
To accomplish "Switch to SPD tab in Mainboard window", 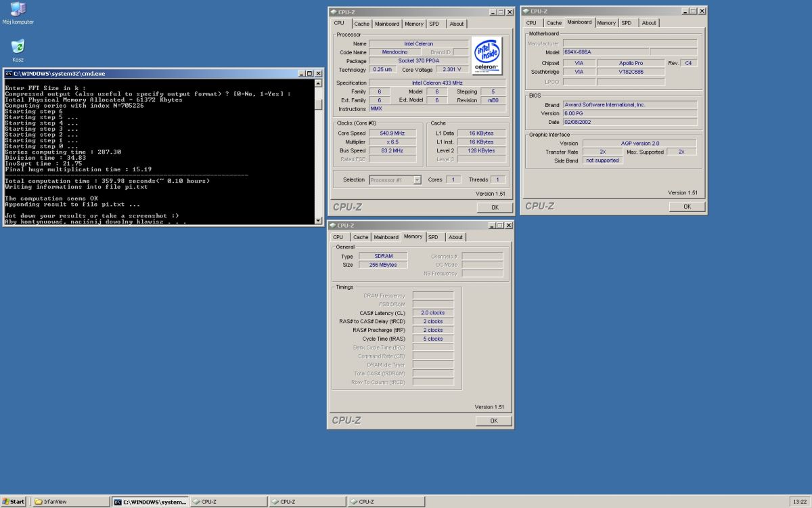I will tap(627, 23).
